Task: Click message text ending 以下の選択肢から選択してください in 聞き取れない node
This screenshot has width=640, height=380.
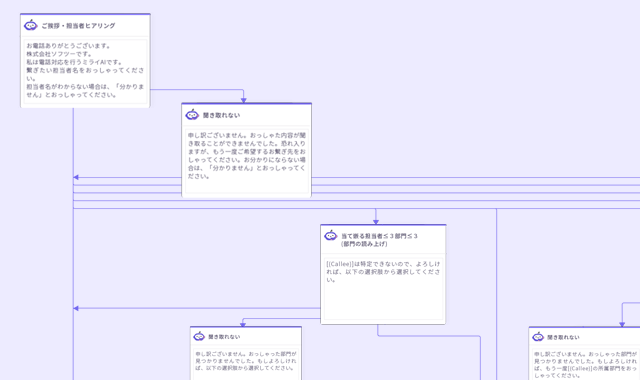Action: coord(246,361)
